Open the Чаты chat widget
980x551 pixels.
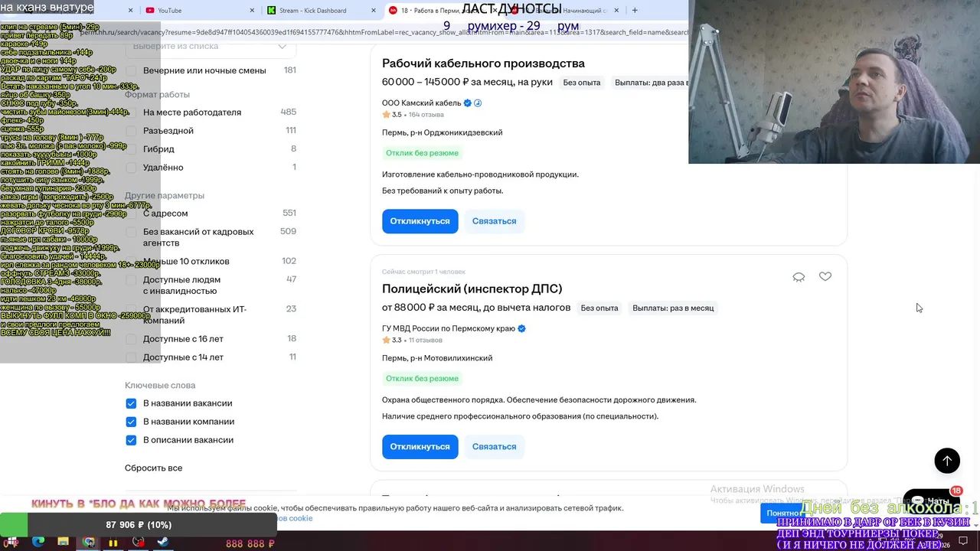pos(931,500)
